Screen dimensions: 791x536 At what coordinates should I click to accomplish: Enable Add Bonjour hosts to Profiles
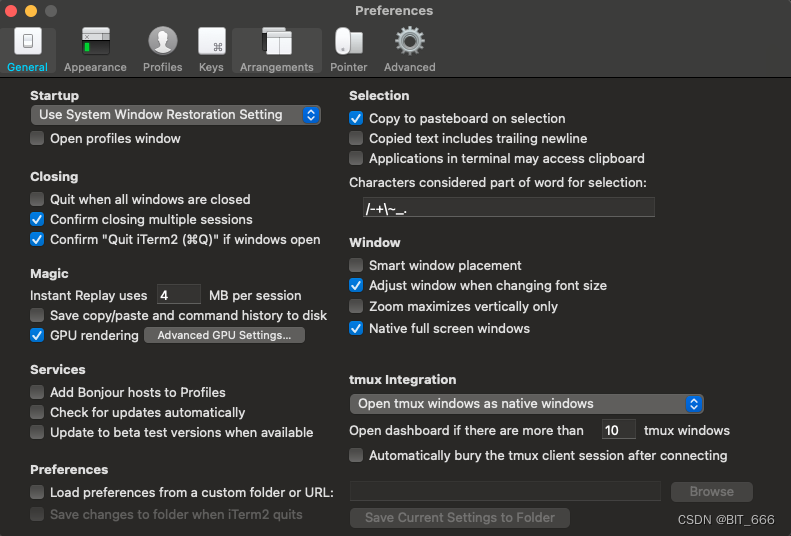(37, 392)
